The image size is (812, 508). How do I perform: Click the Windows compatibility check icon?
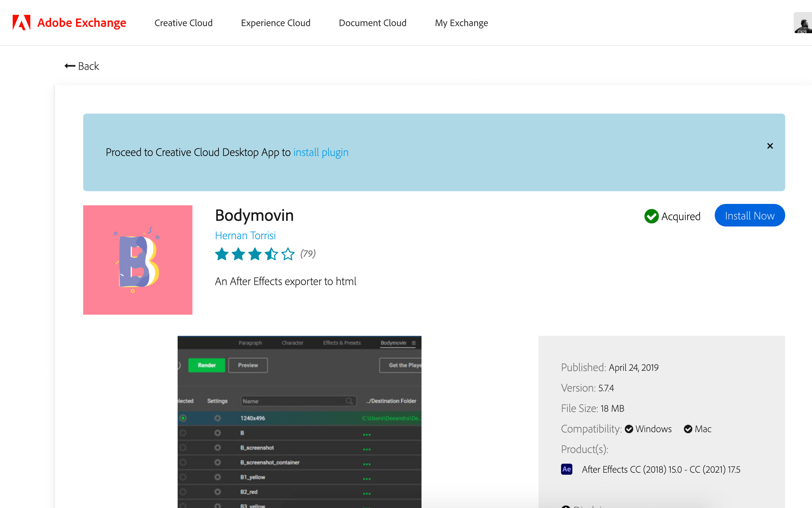[x=629, y=429]
